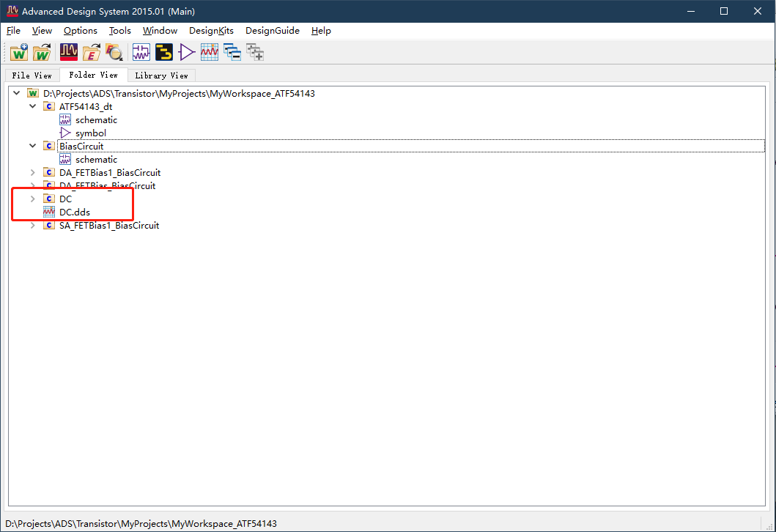Switch to the Library View tab
The height and width of the screenshot is (532, 776).
160,75
